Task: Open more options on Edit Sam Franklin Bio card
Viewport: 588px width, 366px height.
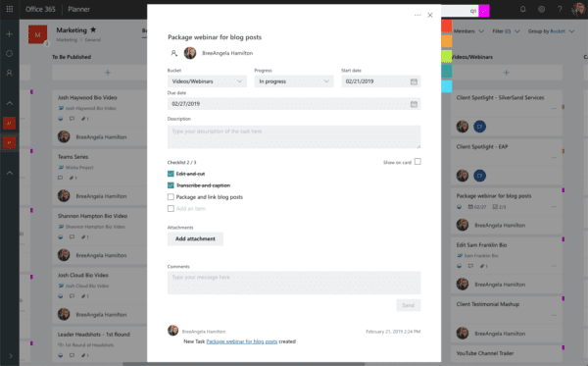Action: (554, 266)
